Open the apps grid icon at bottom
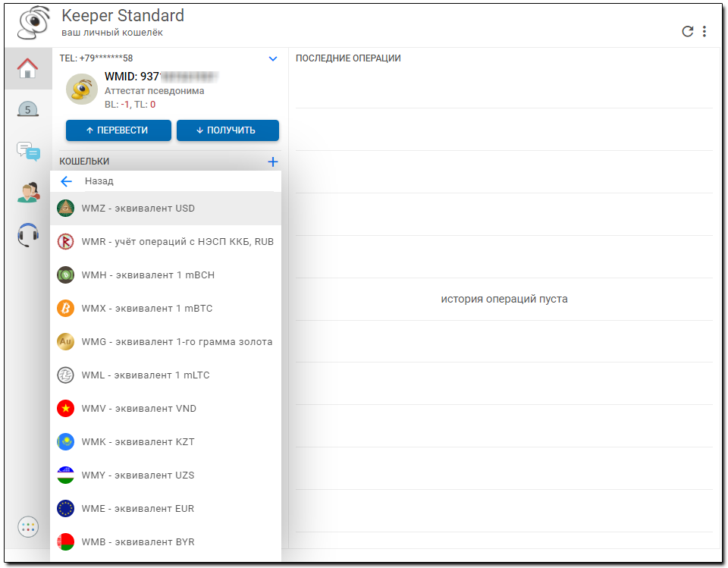 point(28,527)
